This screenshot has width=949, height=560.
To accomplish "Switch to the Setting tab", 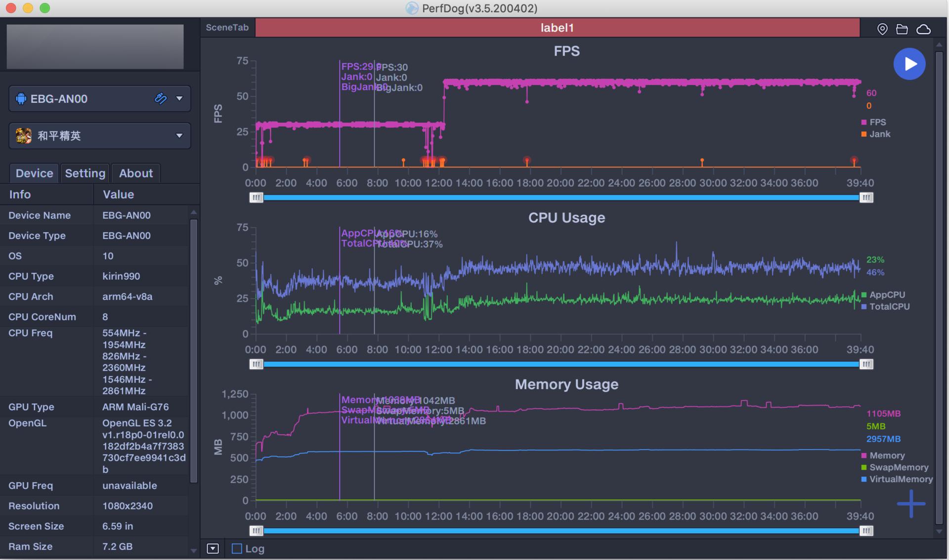I will [x=85, y=173].
